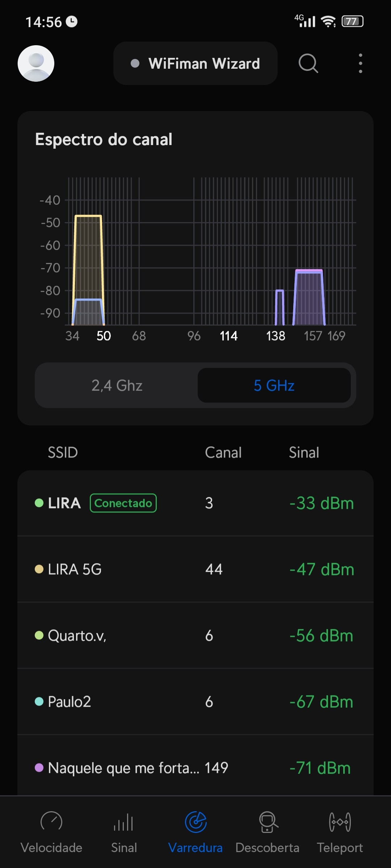Tap the Conectado badge next to LIRA
391x868 pixels.
pyautogui.click(x=123, y=503)
